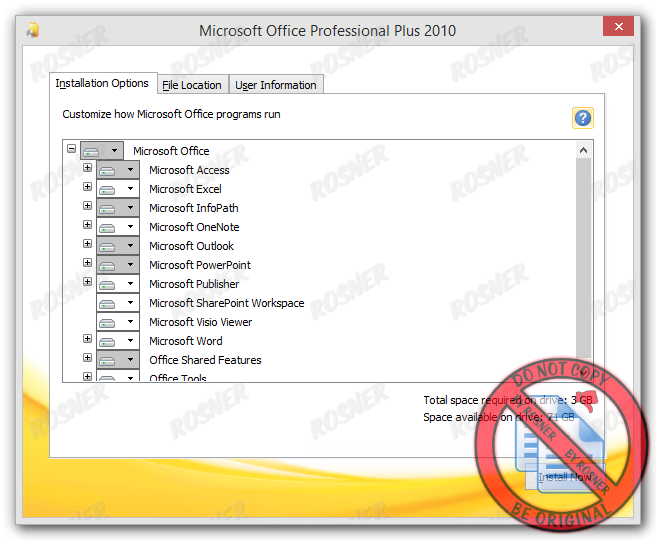Screen dimensions: 656x540
Task: Open the help question mark icon
Action: pos(582,118)
